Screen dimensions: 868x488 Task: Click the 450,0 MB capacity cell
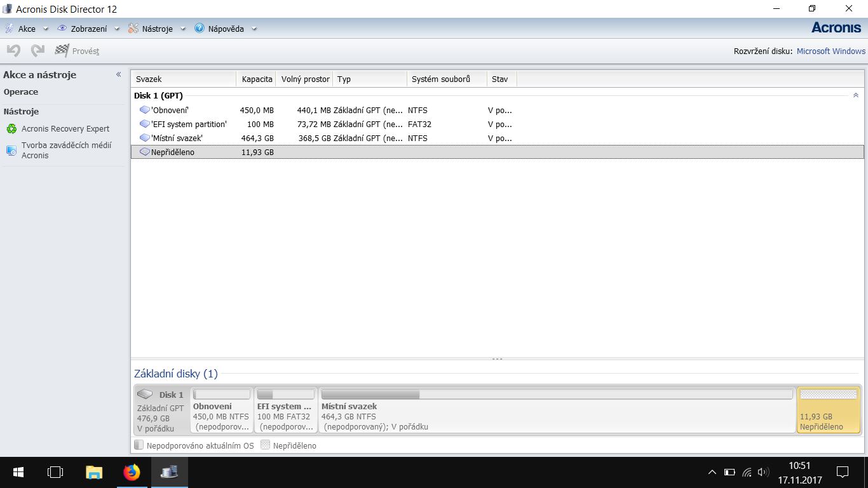pos(257,110)
